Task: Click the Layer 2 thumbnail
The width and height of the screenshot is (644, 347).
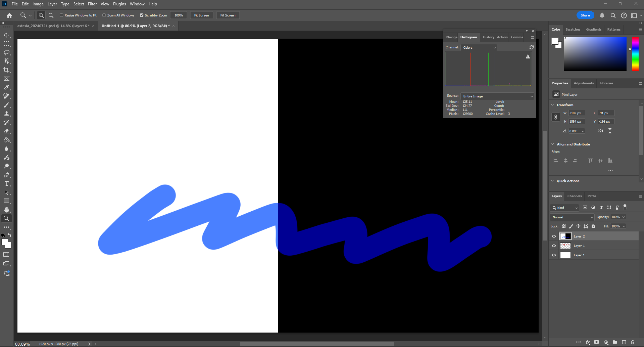Action: pyautogui.click(x=565, y=236)
